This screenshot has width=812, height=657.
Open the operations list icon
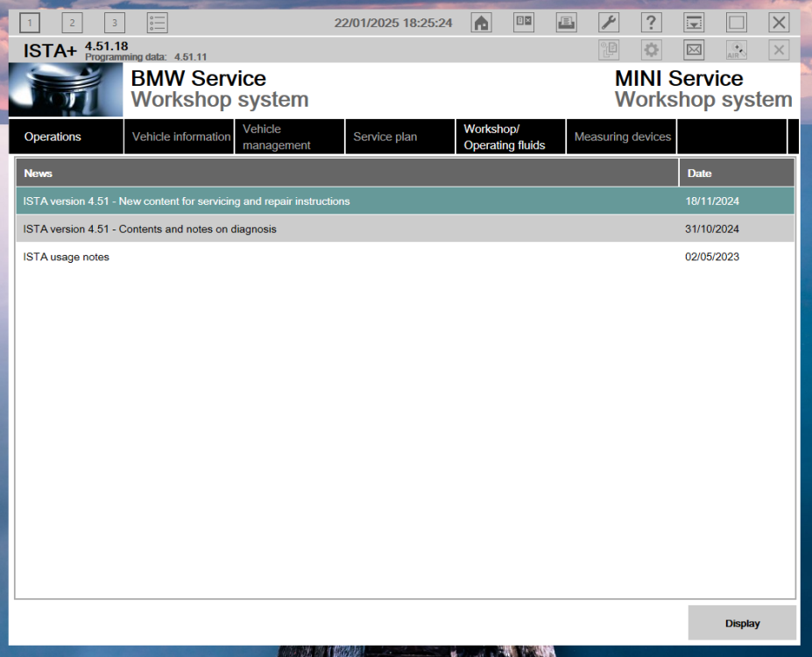(157, 23)
